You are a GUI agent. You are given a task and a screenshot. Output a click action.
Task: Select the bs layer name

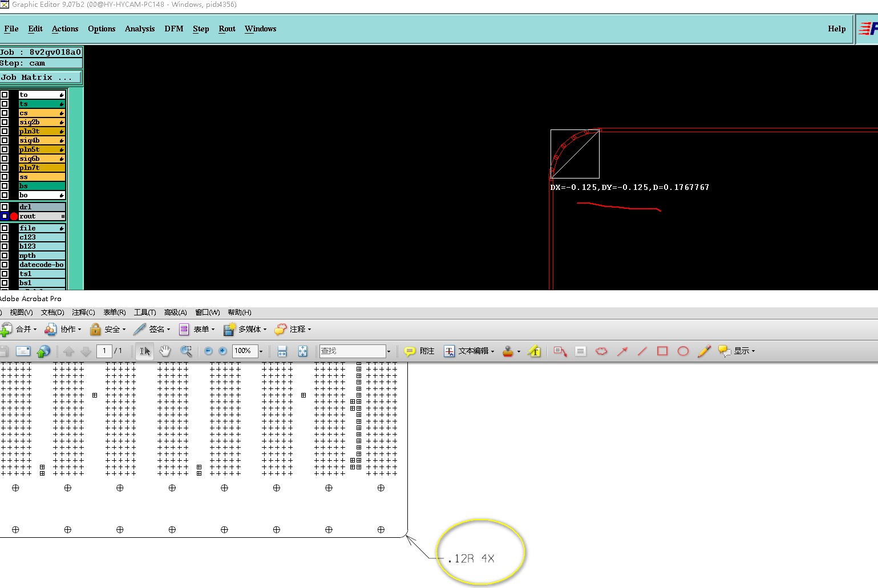pos(42,186)
